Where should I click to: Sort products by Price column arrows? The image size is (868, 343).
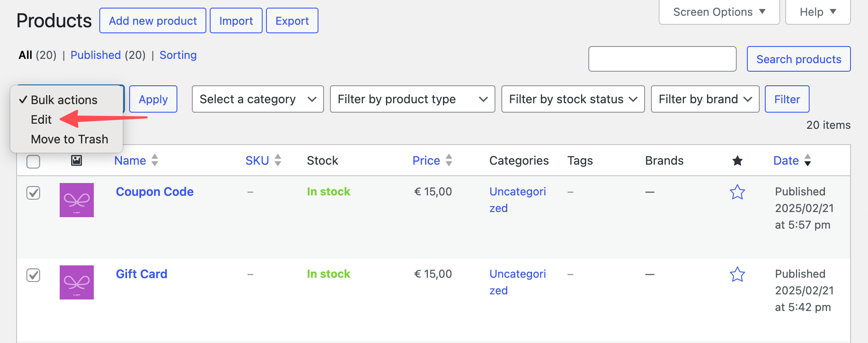point(449,160)
